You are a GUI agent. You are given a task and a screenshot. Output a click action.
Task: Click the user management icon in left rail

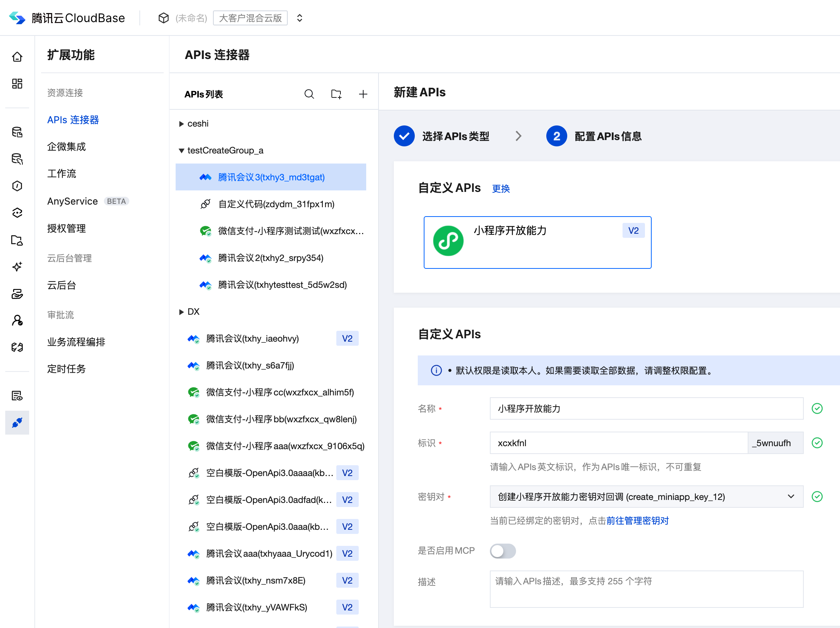(x=17, y=321)
